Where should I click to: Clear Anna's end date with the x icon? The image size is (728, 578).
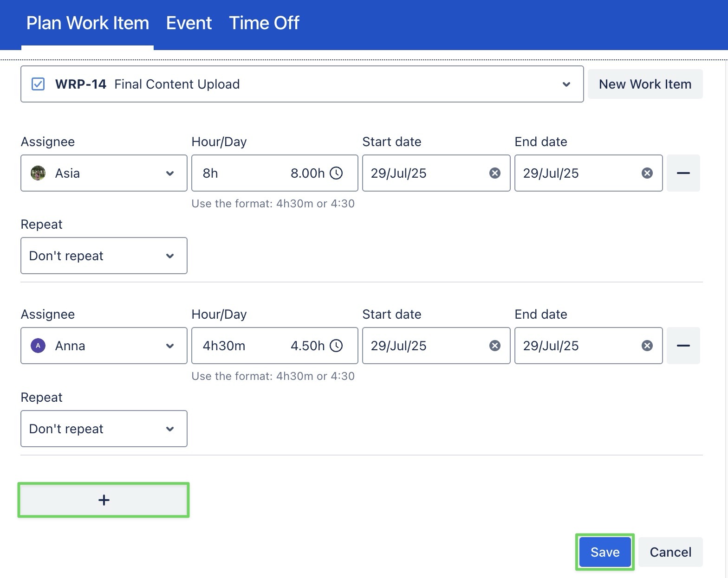coord(647,346)
